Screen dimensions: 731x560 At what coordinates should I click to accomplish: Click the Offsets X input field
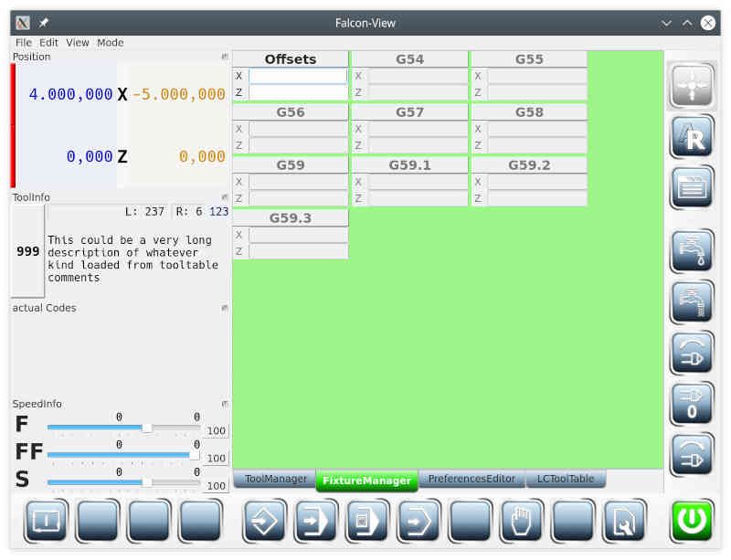point(299,76)
